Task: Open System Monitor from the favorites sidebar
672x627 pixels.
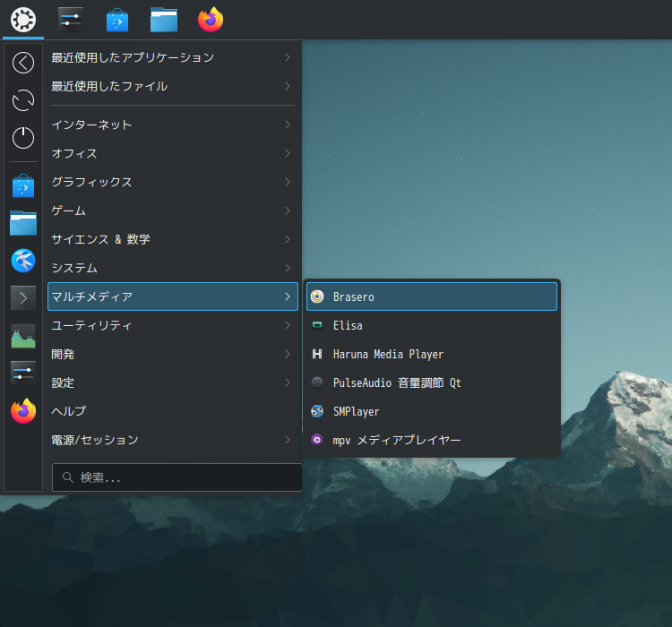Action: pos(23,336)
